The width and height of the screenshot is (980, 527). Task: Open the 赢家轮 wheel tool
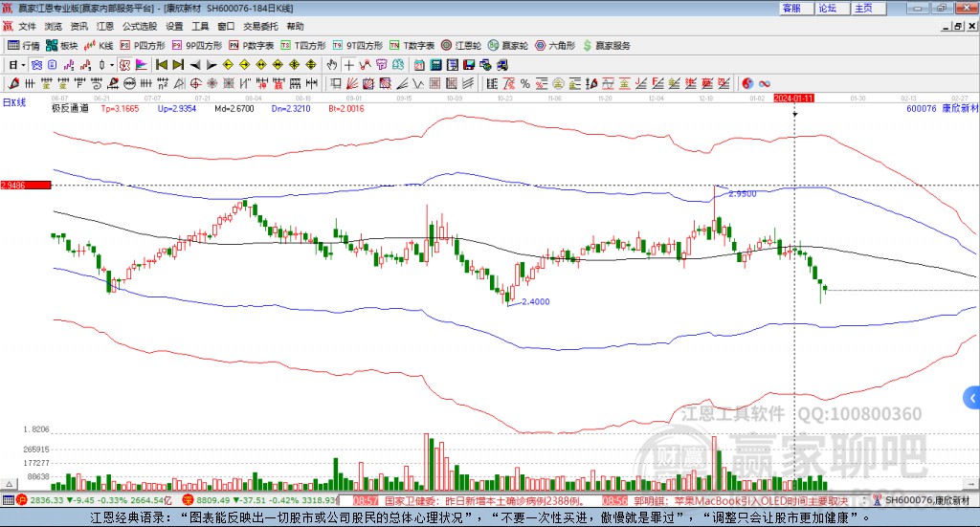point(508,46)
